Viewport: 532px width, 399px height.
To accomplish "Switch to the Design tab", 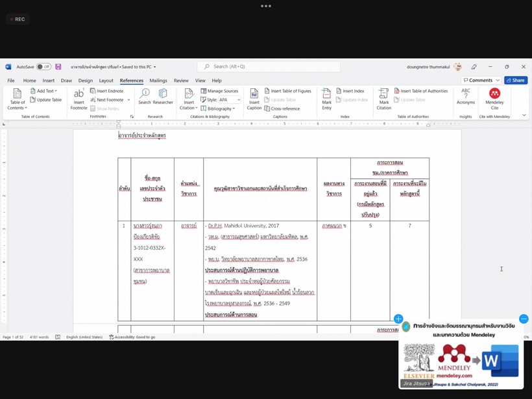I will coord(85,80).
